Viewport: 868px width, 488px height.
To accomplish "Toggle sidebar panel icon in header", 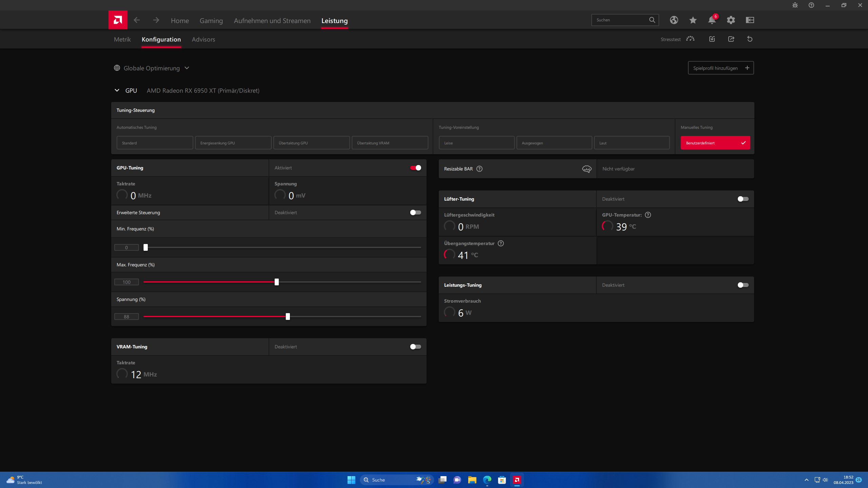I will [x=750, y=20].
